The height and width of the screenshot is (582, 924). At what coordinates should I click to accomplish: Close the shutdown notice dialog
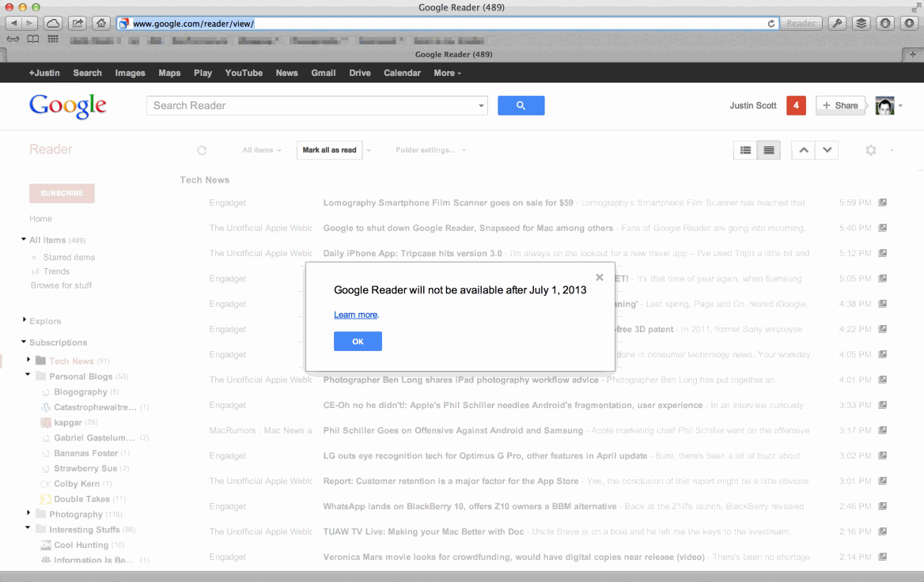[x=600, y=278]
